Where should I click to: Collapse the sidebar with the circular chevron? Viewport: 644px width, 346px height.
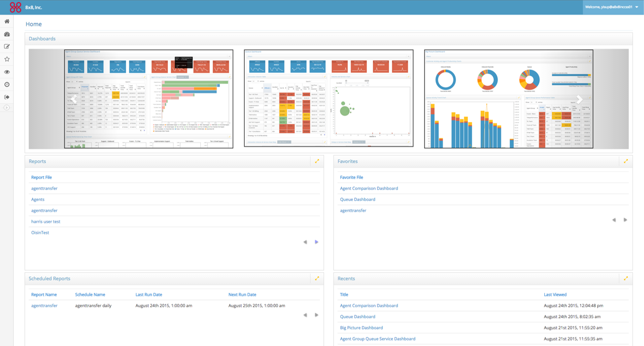click(6, 108)
